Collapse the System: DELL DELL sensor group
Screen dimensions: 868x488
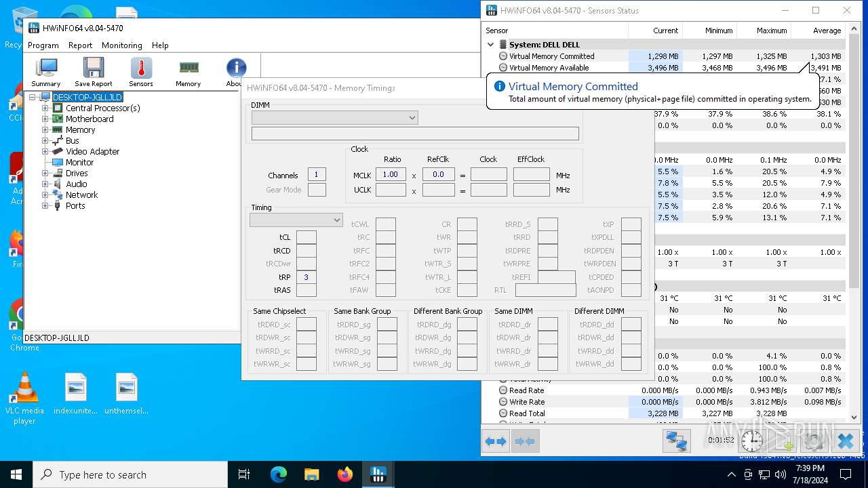(490, 45)
